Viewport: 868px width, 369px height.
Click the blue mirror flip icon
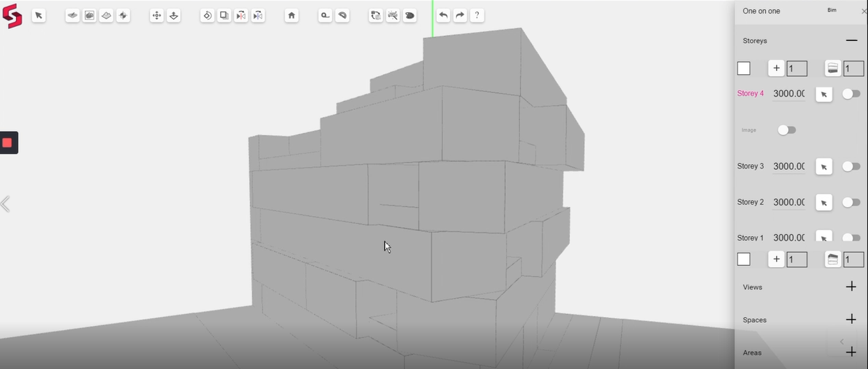pyautogui.click(x=258, y=15)
